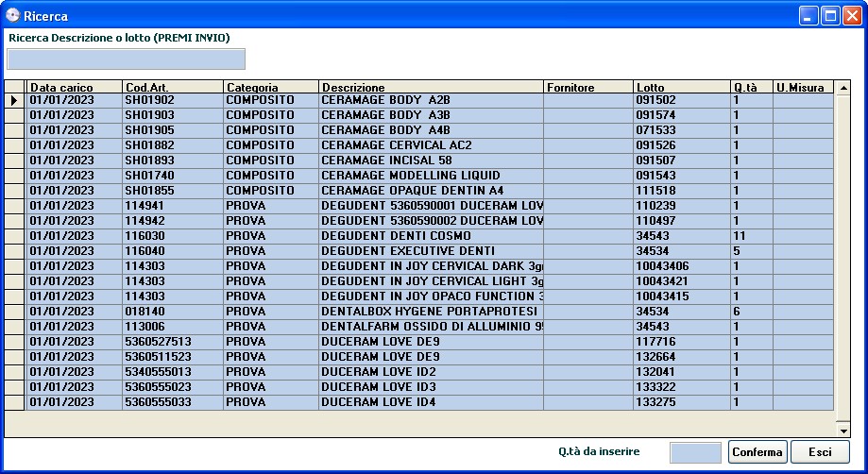Click the scrollbar down arrow
868x474 pixels.
(843, 431)
